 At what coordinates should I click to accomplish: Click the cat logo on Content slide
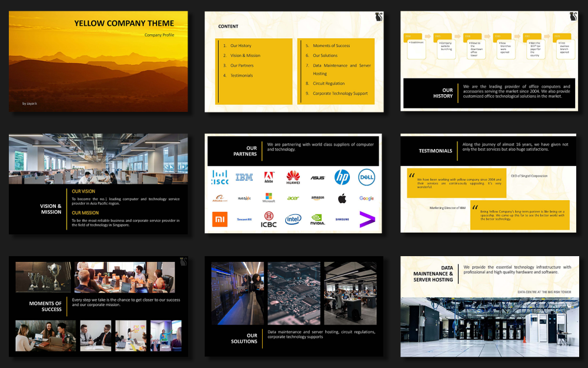378,16
